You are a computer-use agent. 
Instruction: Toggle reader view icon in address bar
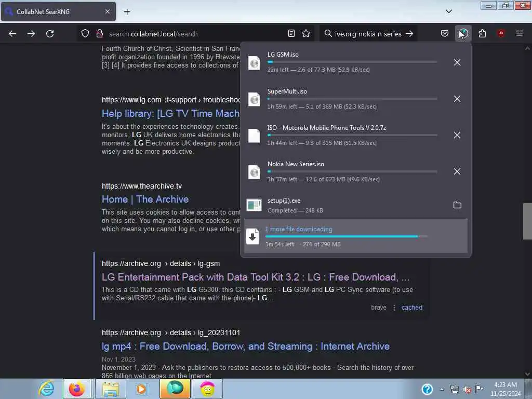[x=291, y=33]
